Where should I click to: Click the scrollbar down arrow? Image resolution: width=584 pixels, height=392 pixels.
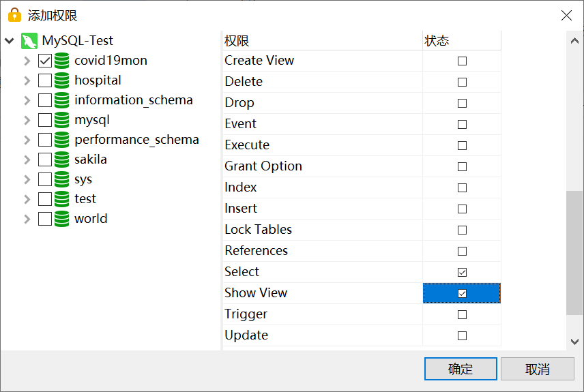point(574,341)
